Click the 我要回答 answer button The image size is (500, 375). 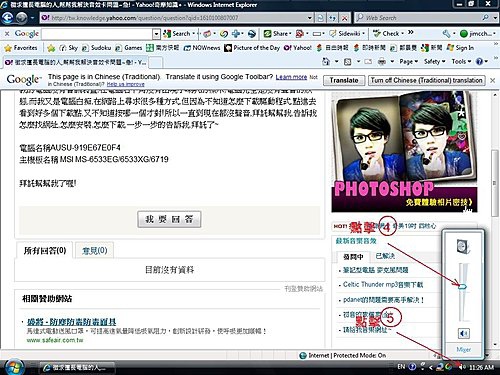point(169,219)
